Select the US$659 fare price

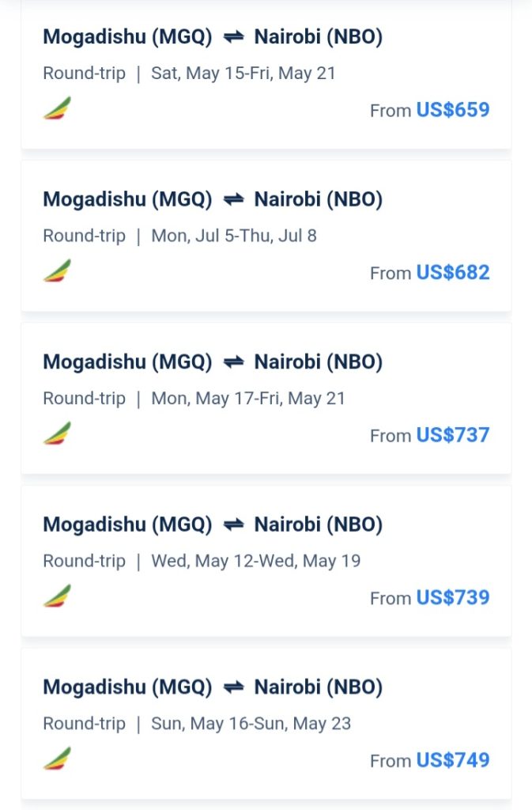tap(452, 109)
